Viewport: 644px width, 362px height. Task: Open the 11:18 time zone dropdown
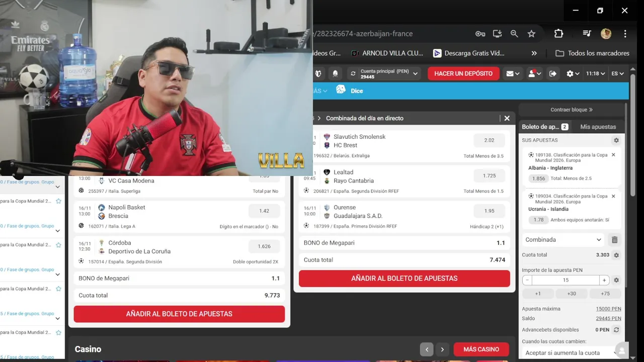(x=595, y=73)
